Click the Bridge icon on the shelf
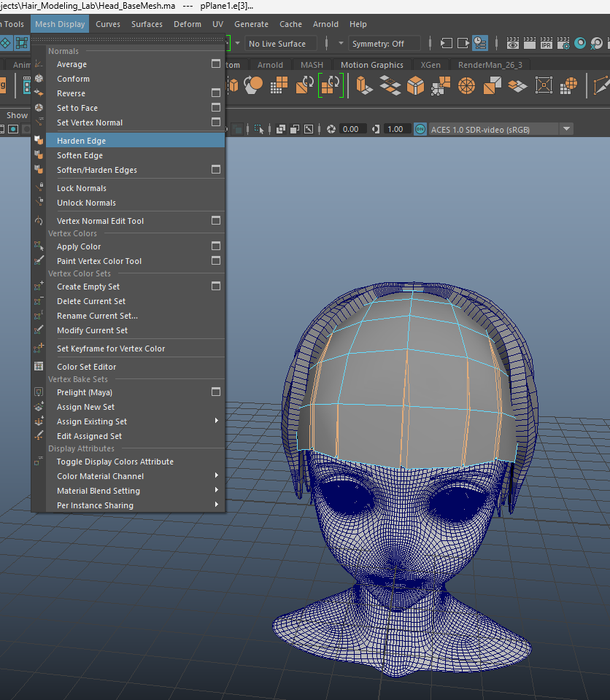610x700 pixels. tap(390, 85)
